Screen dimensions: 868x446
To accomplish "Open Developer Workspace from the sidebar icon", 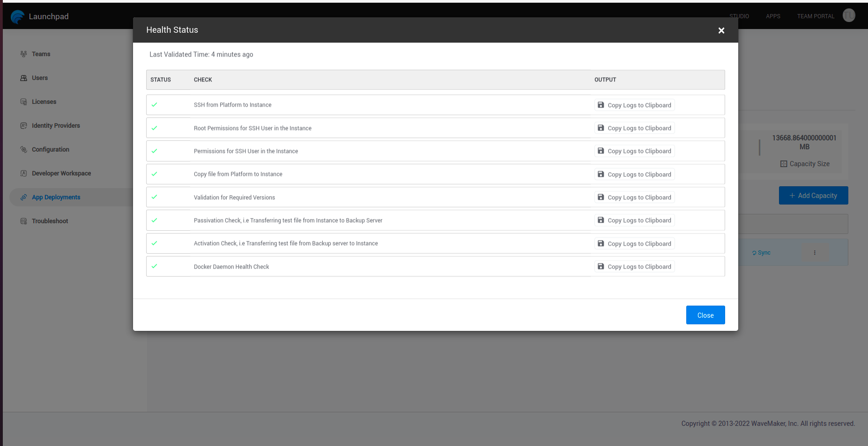I will click(x=23, y=173).
